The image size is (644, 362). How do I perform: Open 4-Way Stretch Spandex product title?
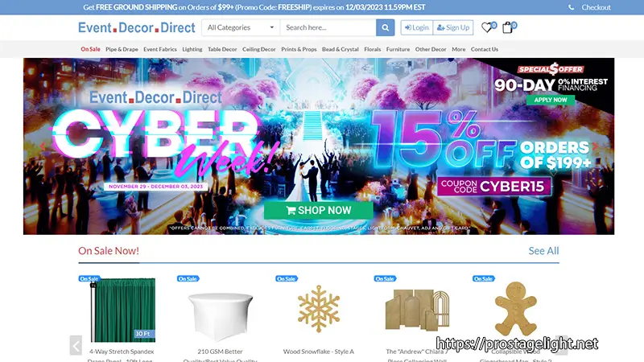[122, 356]
